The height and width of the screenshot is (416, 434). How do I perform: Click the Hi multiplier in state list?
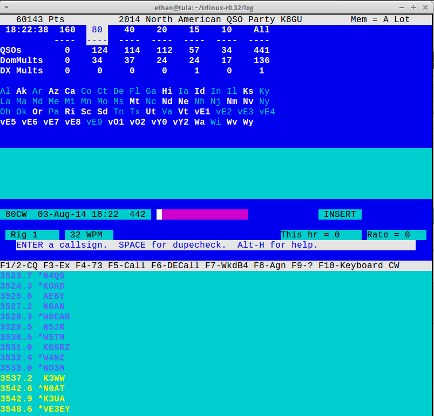click(x=167, y=91)
